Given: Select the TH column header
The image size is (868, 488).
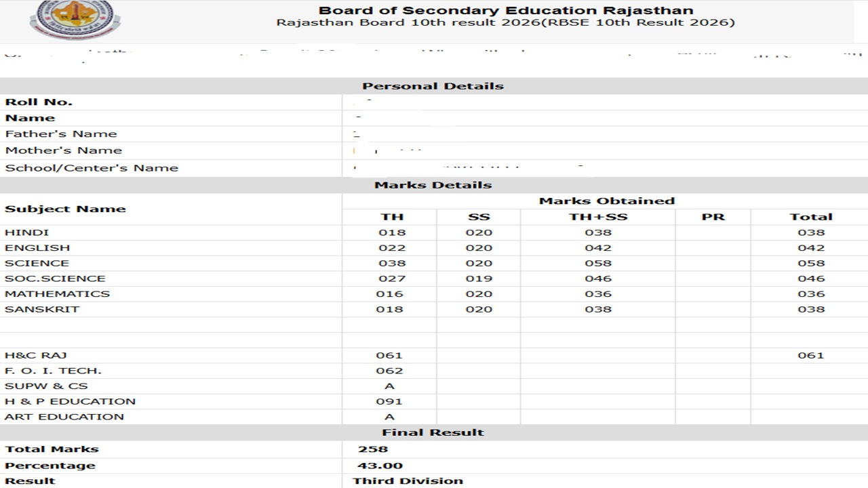Looking at the screenshot, I should [x=393, y=217].
